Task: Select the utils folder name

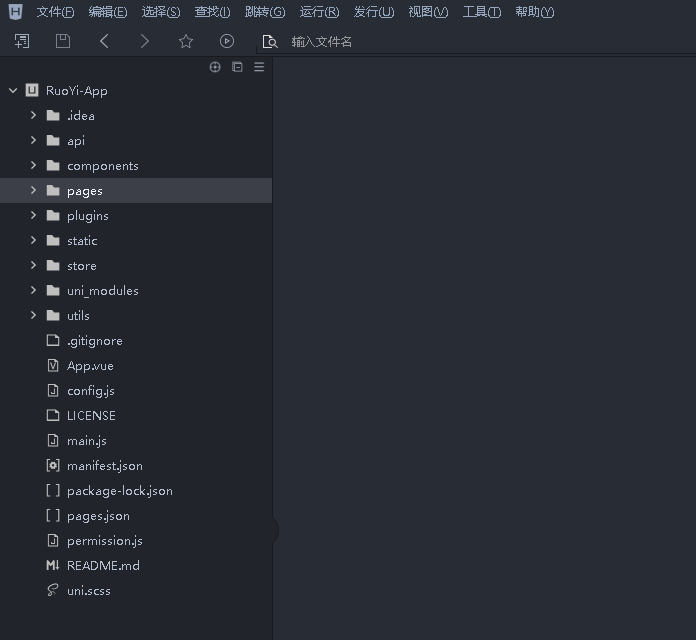Action: coord(78,316)
